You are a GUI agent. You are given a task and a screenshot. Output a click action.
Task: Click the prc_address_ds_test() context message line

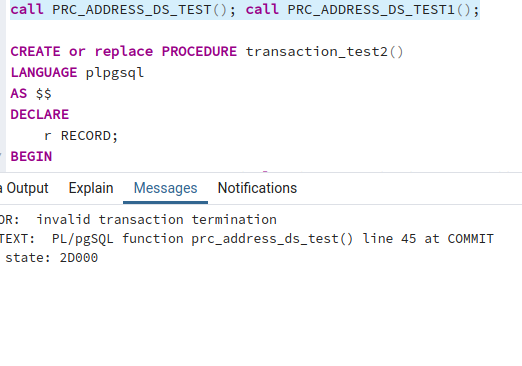pos(247,239)
